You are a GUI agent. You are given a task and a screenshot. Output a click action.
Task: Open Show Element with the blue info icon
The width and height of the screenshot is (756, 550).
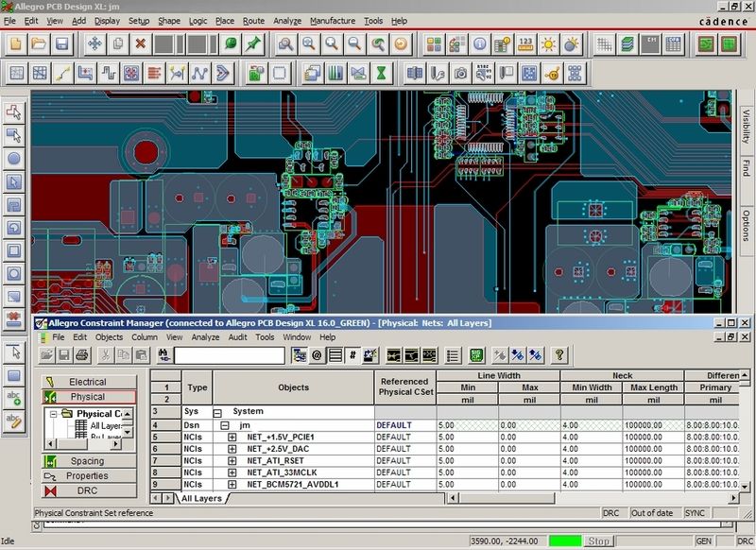tap(479, 44)
